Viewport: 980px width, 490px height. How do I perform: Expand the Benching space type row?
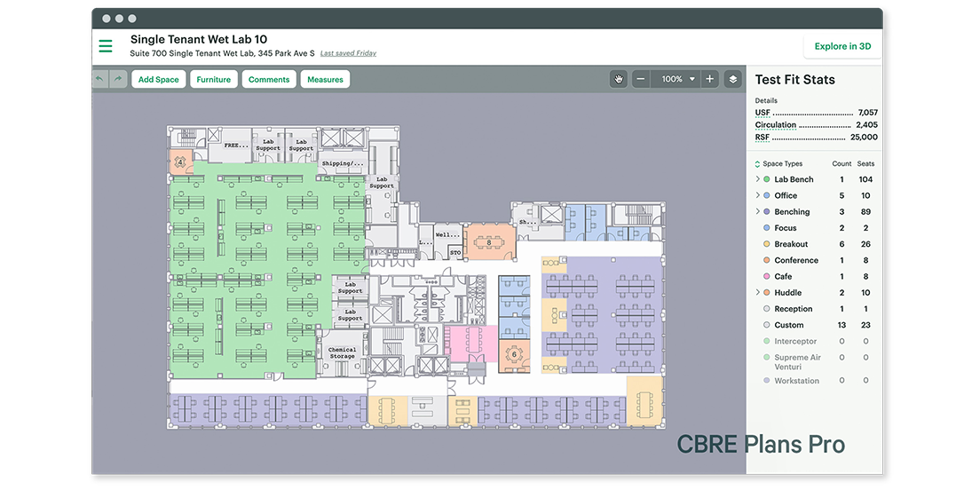[757, 212]
